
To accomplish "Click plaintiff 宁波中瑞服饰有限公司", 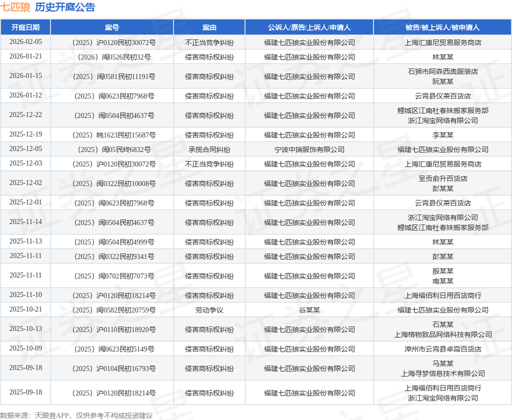I will [x=309, y=149].
